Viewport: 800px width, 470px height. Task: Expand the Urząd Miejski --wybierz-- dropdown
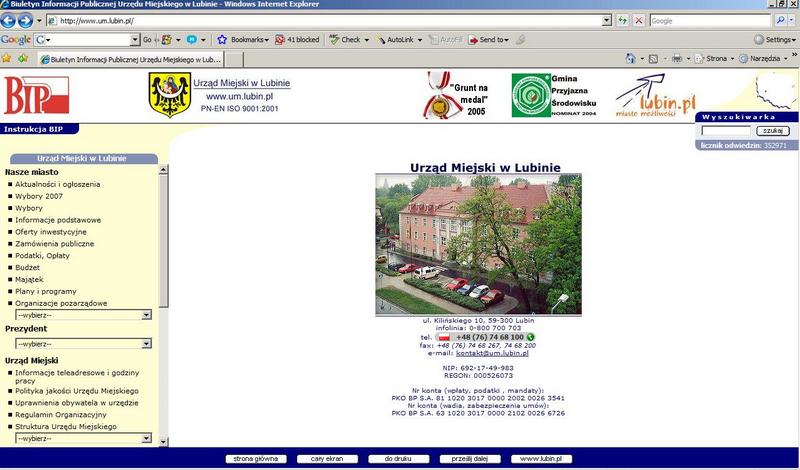click(146, 438)
